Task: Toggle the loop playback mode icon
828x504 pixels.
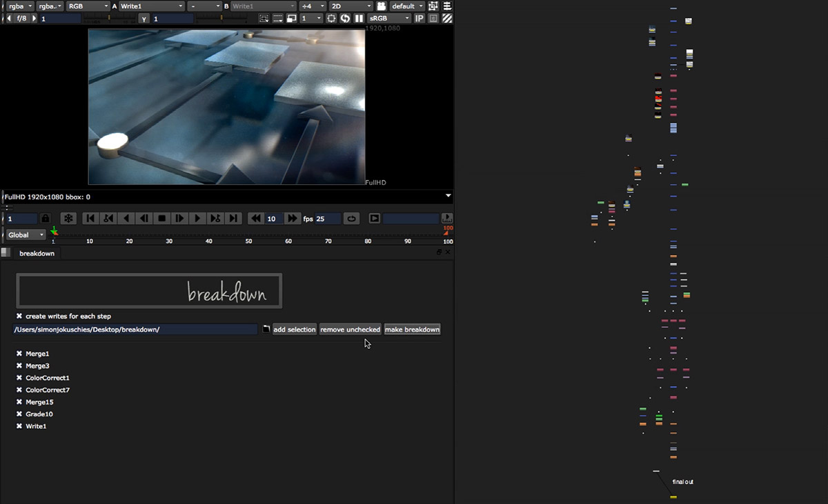Action: tap(351, 219)
